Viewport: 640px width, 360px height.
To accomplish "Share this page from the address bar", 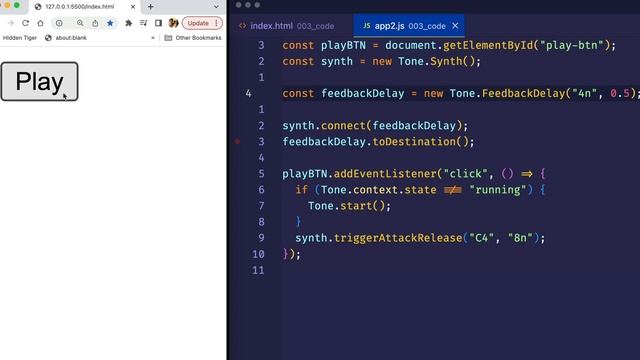I will 95,23.
